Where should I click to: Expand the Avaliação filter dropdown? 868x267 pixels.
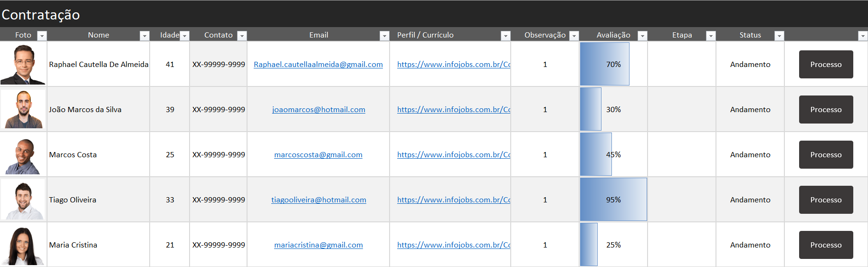coord(642,36)
